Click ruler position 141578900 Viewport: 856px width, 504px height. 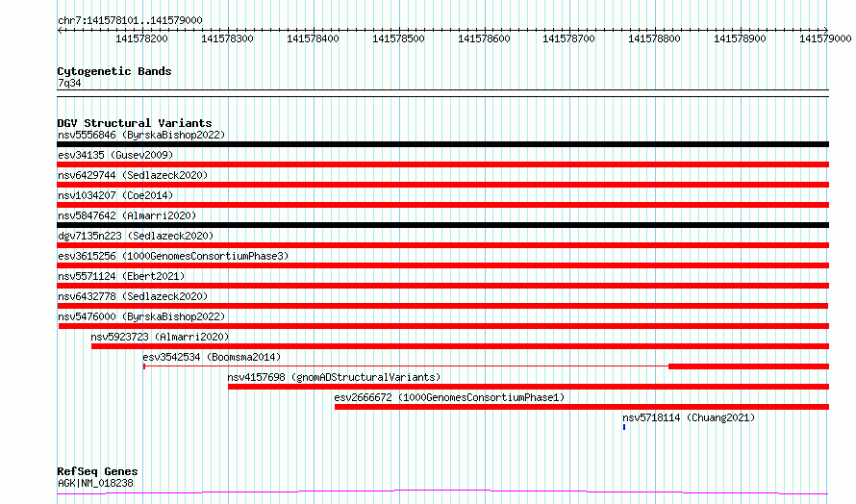pos(741,38)
